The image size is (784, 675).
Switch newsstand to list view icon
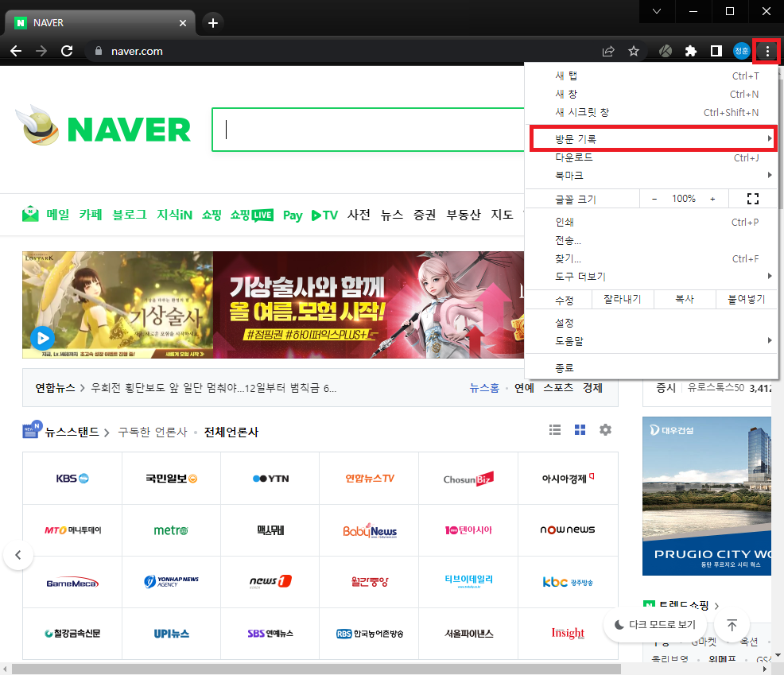pyautogui.click(x=554, y=430)
